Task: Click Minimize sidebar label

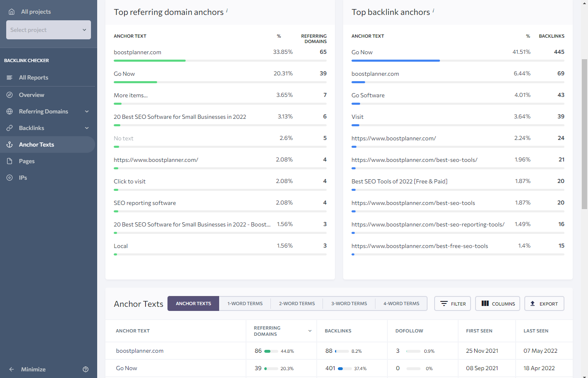Action: point(33,369)
